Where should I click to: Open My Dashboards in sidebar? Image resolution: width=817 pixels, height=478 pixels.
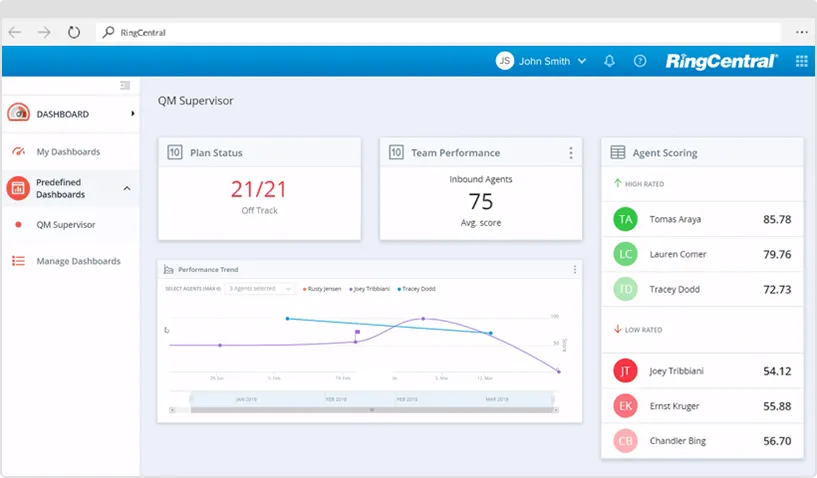pos(68,152)
